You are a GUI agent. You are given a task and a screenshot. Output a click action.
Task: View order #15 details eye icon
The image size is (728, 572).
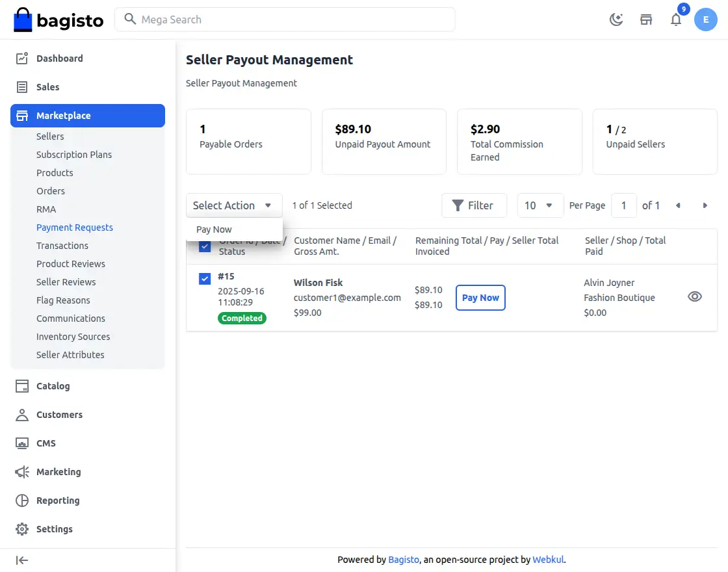pyautogui.click(x=694, y=297)
